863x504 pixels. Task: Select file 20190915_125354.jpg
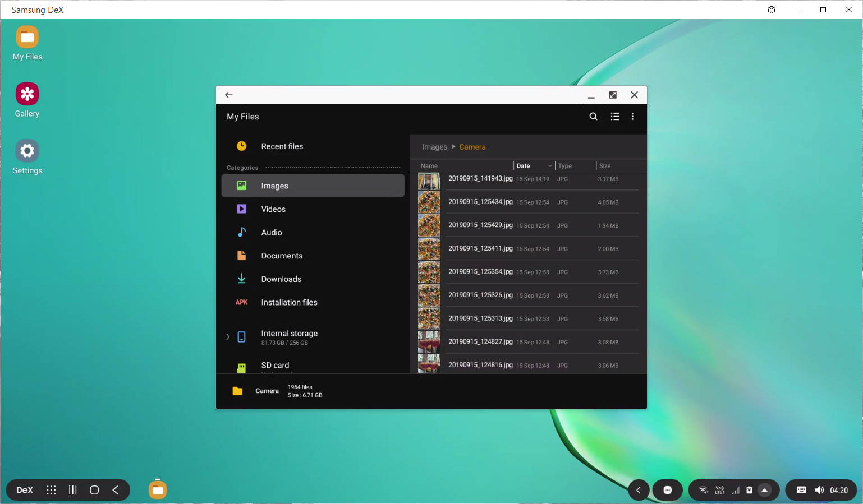pos(528,272)
